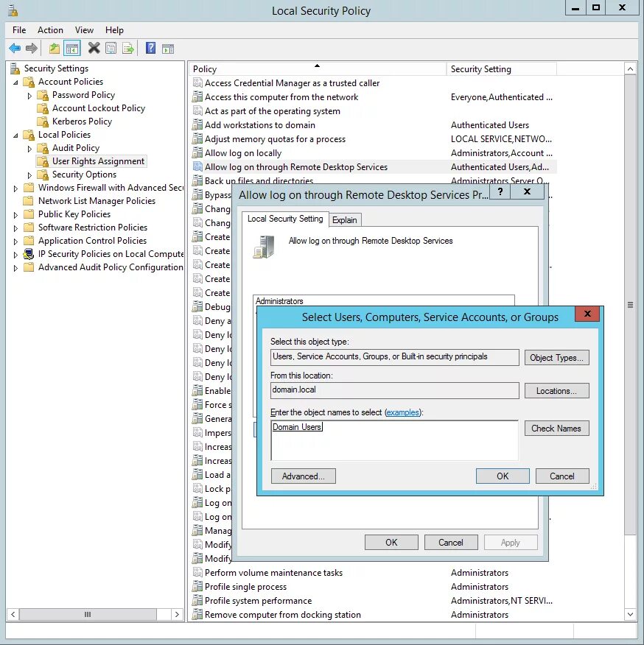The image size is (644, 645).
Task: Click the Account Lockout Policy folder icon
Action: pos(43,108)
